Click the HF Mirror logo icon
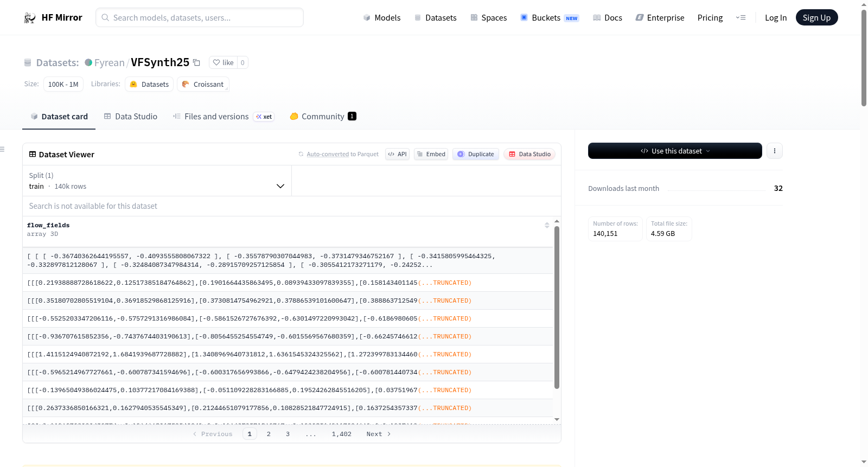This screenshot has height=467, width=868. pyautogui.click(x=30, y=18)
